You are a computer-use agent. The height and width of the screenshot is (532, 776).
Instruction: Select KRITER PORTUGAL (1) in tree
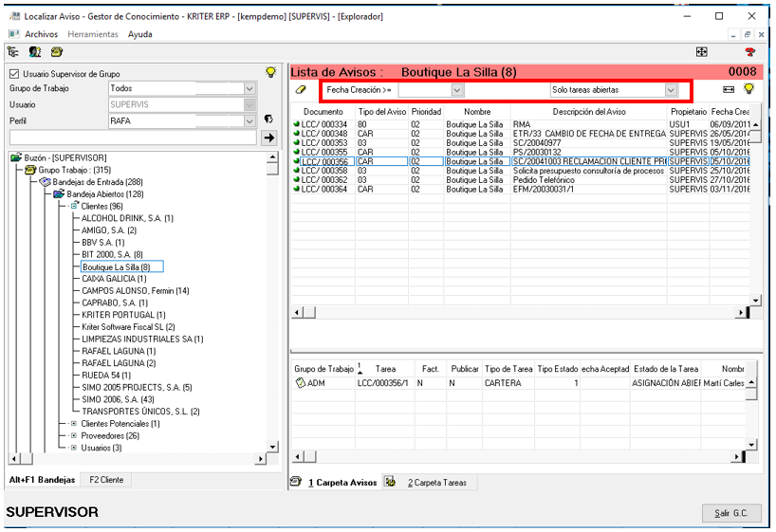coord(123,315)
